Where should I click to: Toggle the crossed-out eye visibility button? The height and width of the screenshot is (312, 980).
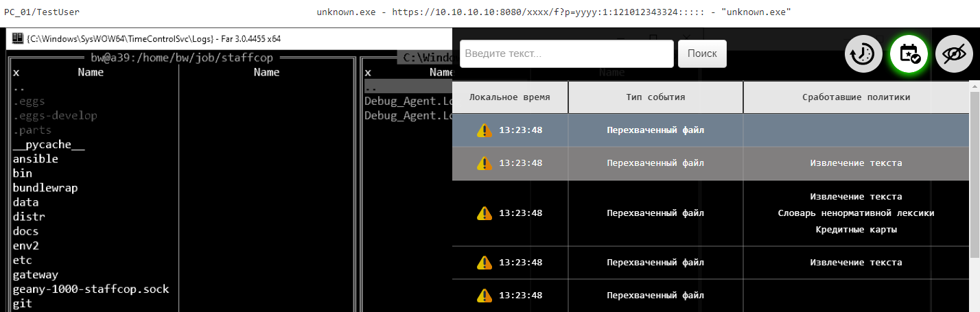[x=954, y=54]
